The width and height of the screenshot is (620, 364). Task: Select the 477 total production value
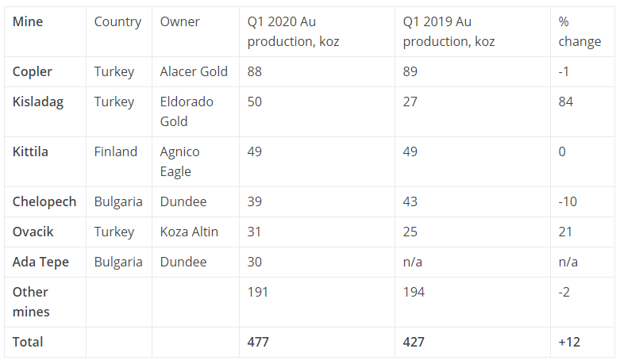(258, 342)
